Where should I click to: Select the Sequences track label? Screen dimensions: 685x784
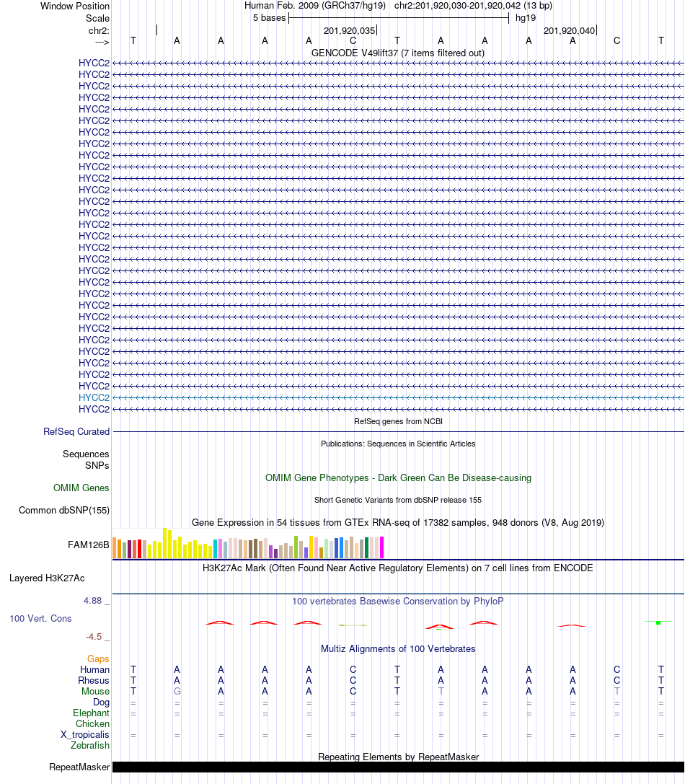tap(86, 454)
